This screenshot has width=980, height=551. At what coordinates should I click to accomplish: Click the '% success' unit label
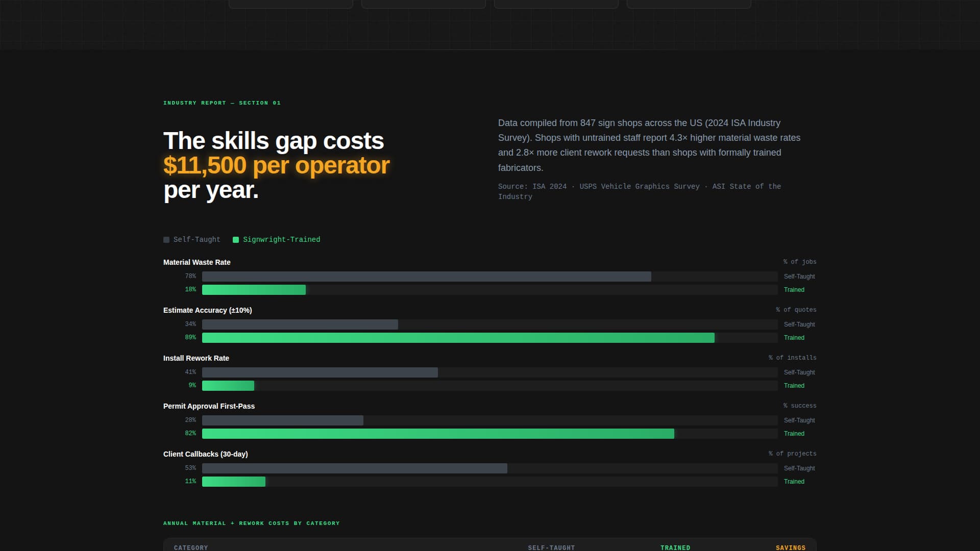pyautogui.click(x=800, y=406)
